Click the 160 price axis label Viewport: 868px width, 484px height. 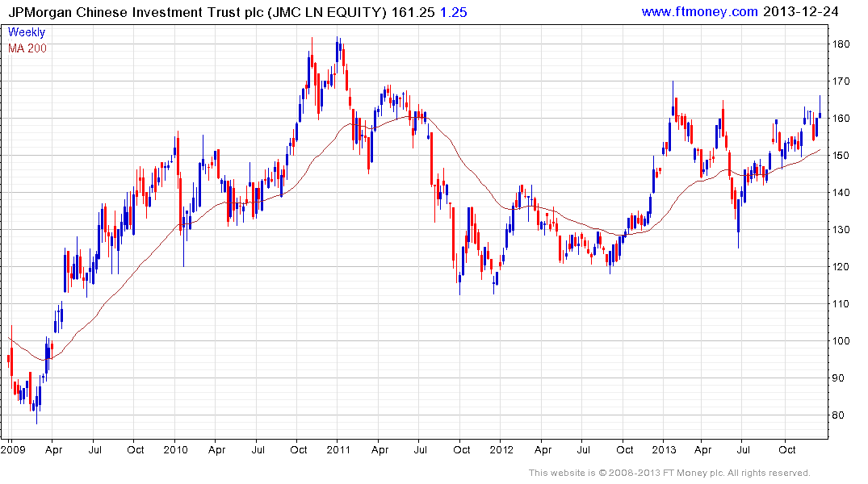pyautogui.click(x=841, y=119)
